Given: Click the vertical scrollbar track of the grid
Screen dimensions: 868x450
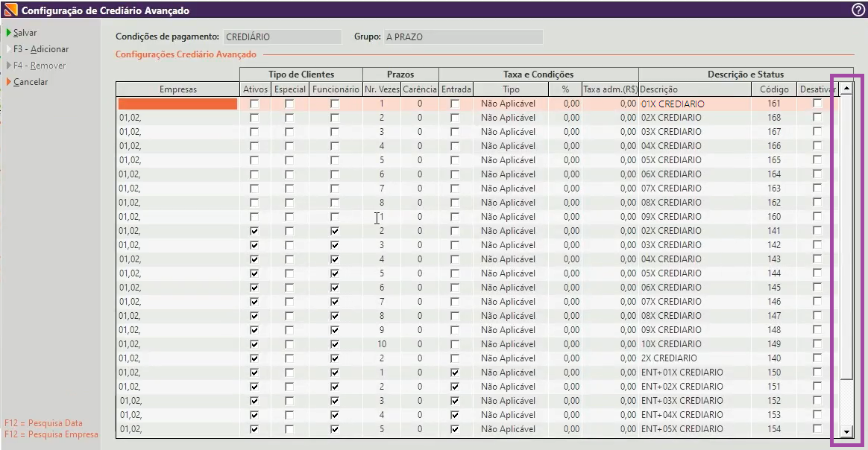Looking at the screenshot, I should 846,402.
